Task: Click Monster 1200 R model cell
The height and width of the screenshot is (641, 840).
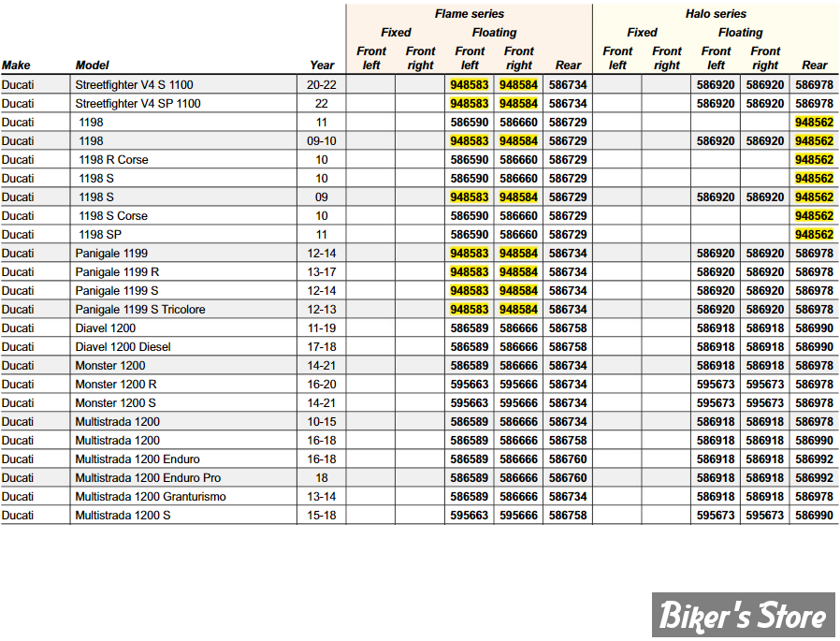Action: (x=116, y=385)
